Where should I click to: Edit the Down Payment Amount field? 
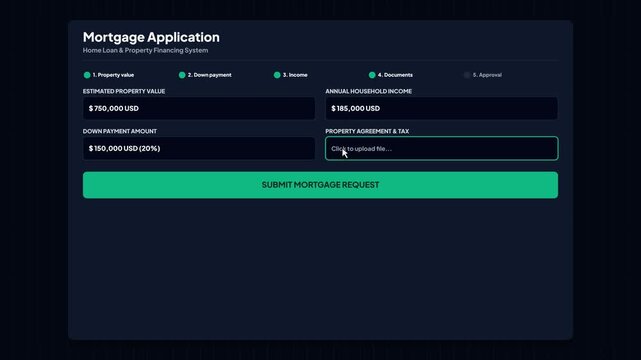[199, 148]
